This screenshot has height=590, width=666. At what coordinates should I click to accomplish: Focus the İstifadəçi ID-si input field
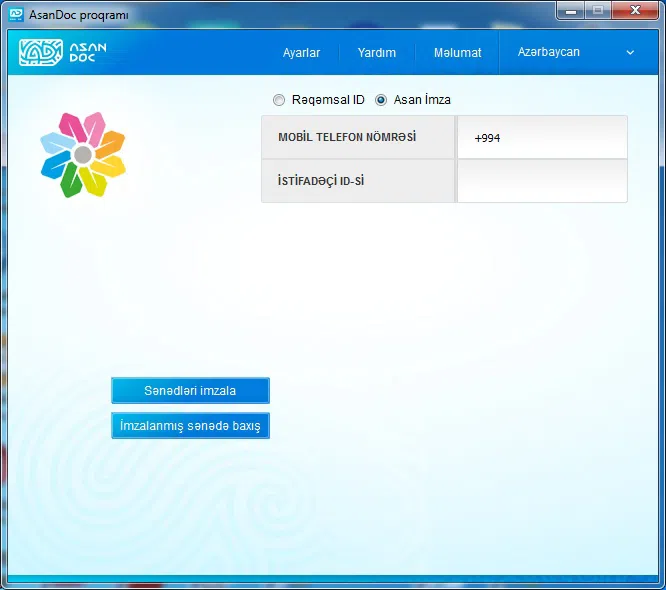(x=542, y=181)
